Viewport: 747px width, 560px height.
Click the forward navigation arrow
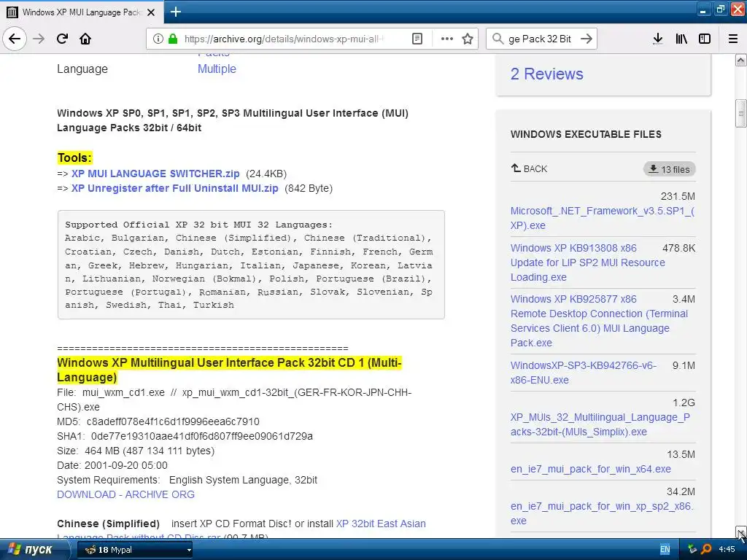click(39, 39)
